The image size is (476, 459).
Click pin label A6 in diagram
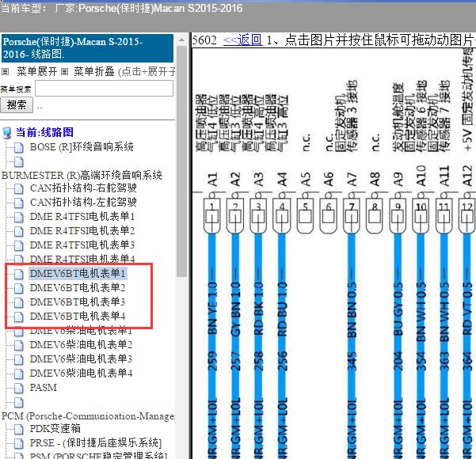pos(329,180)
